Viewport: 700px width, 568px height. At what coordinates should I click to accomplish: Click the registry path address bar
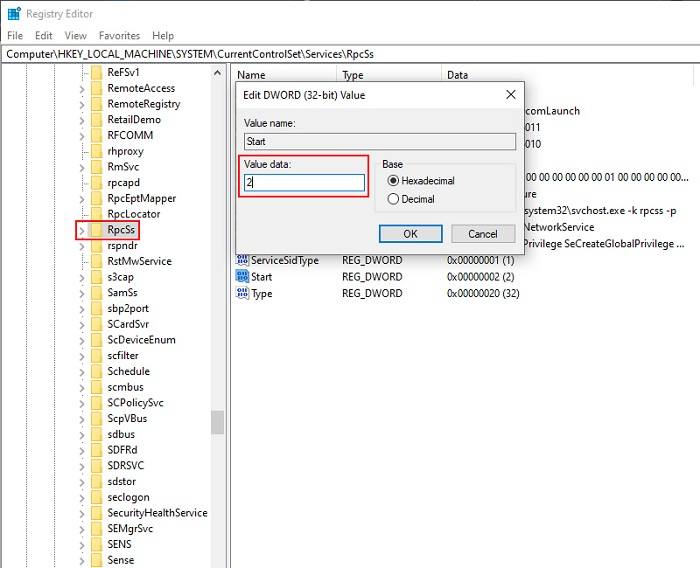(350, 54)
